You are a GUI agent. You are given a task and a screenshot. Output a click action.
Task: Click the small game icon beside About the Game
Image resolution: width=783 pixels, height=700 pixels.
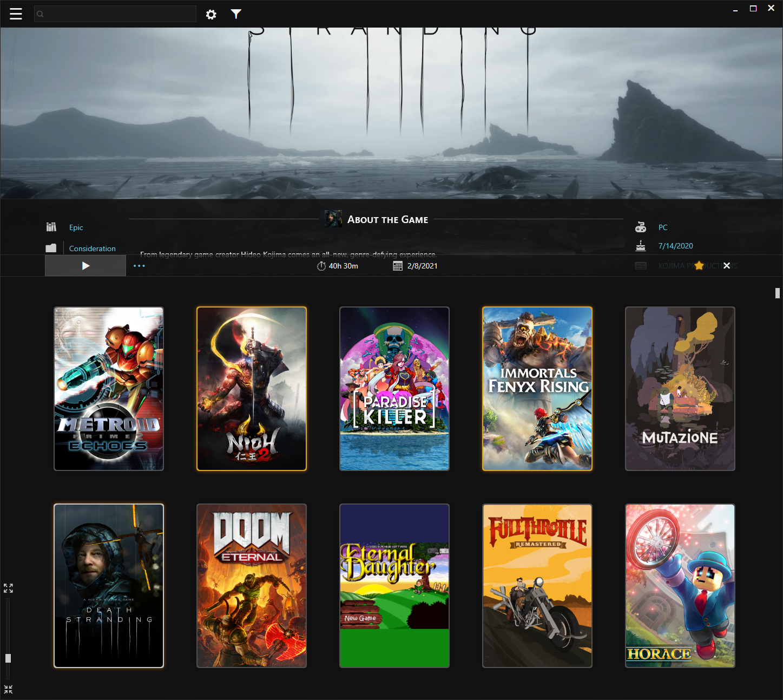(333, 219)
